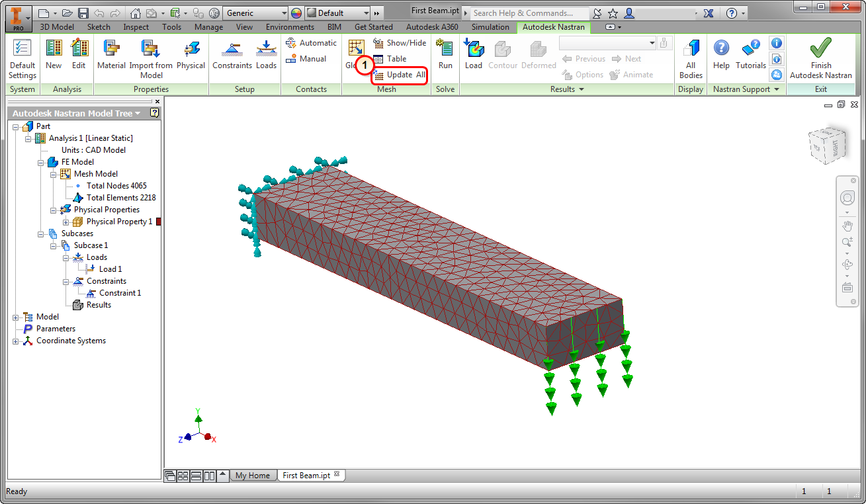The image size is (866, 504).
Task: Click the model tree help question-mark icon
Action: [155, 113]
